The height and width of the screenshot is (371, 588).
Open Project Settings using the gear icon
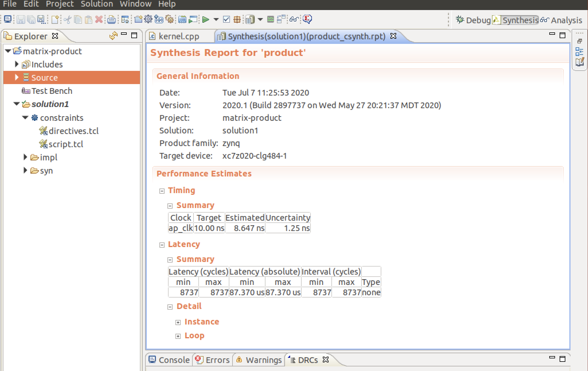point(148,19)
